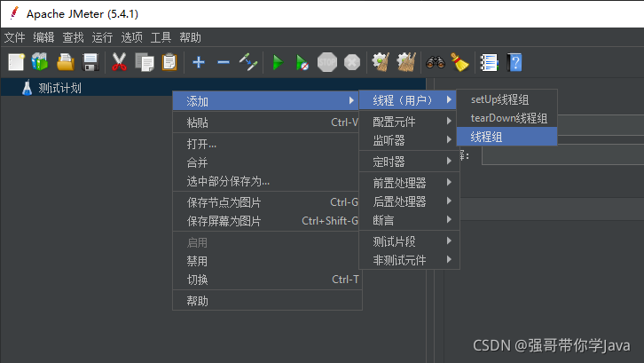Expand the 断言 submenu
Viewport: 644px width, 363px height.
coord(410,220)
